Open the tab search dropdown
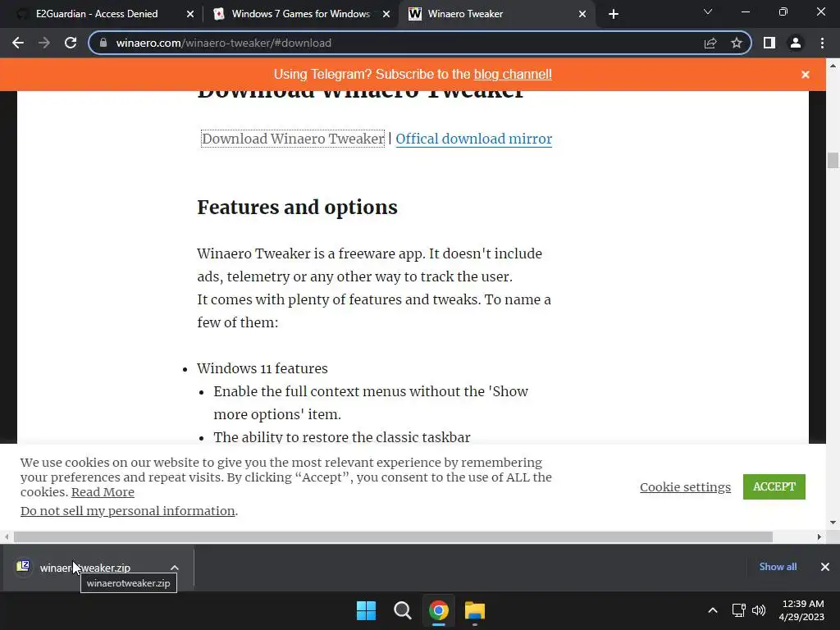This screenshot has height=630, width=840. pyautogui.click(x=708, y=11)
